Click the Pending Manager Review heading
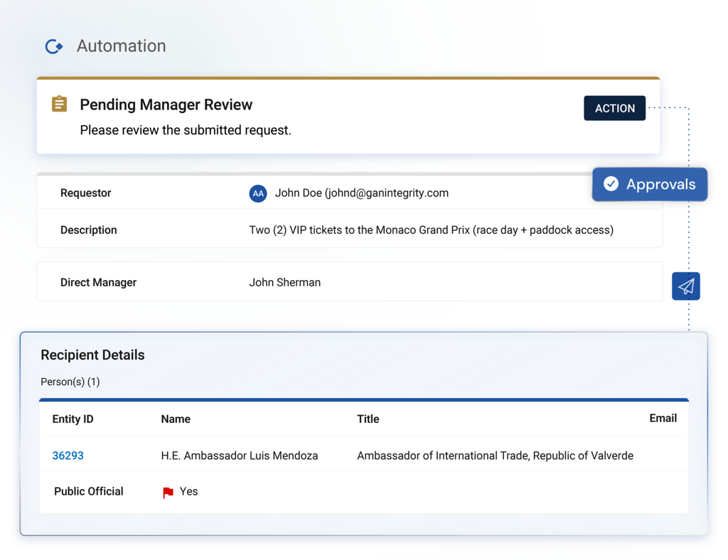 [x=166, y=105]
